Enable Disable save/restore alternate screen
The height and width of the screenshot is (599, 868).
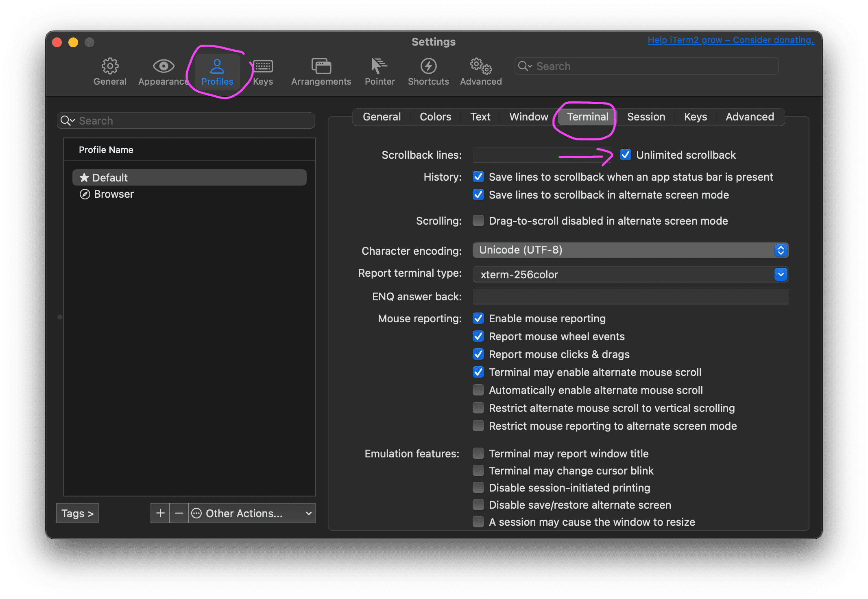coord(478,505)
